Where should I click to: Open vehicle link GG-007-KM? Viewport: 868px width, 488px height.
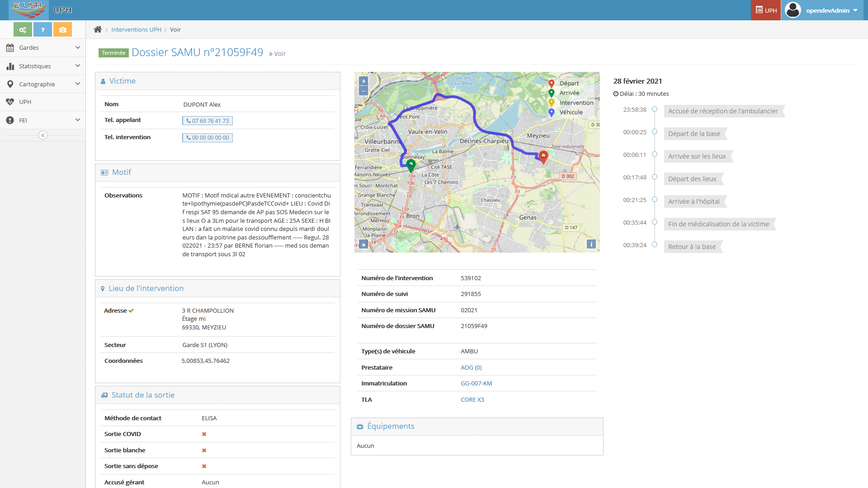click(x=476, y=383)
